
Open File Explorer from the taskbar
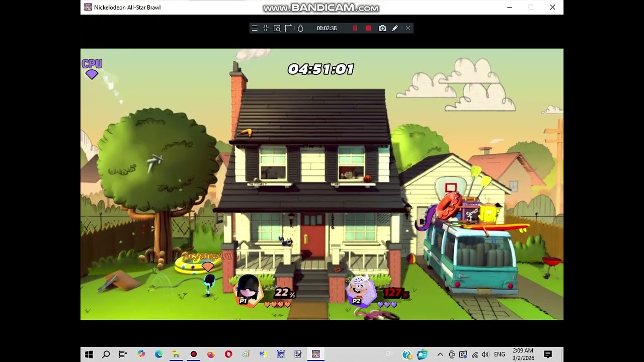(x=176, y=354)
